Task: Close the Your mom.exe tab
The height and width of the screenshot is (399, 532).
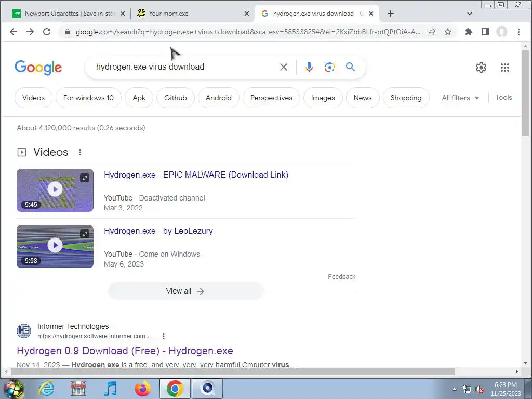Action: click(x=247, y=14)
